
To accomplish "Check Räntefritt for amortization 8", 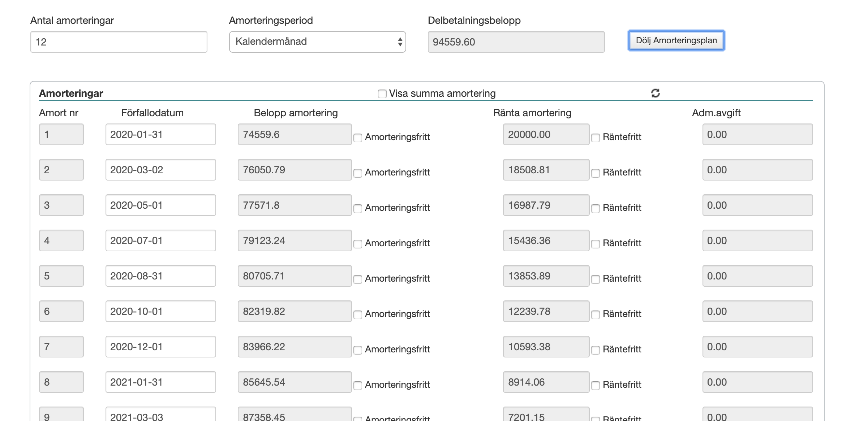I will pos(596,385).
